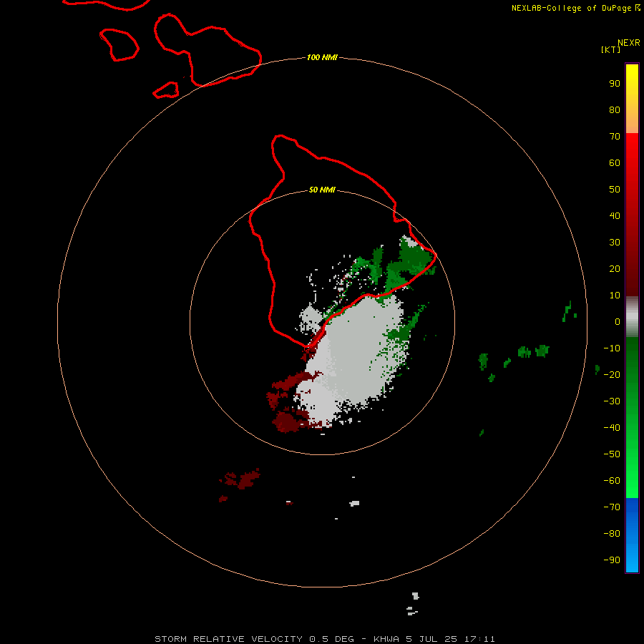The height and width of the screenshot is (644, 644).
Task: Click the positive 10 scale label
Action: click(x=615, y=296)
